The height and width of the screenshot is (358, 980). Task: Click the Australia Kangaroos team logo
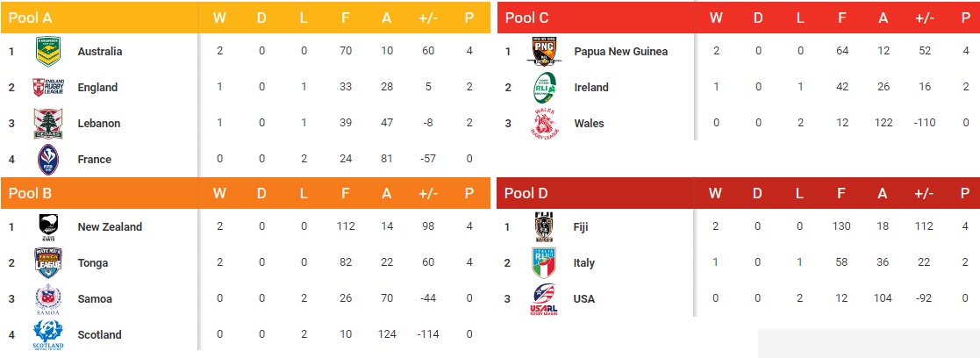47,51
